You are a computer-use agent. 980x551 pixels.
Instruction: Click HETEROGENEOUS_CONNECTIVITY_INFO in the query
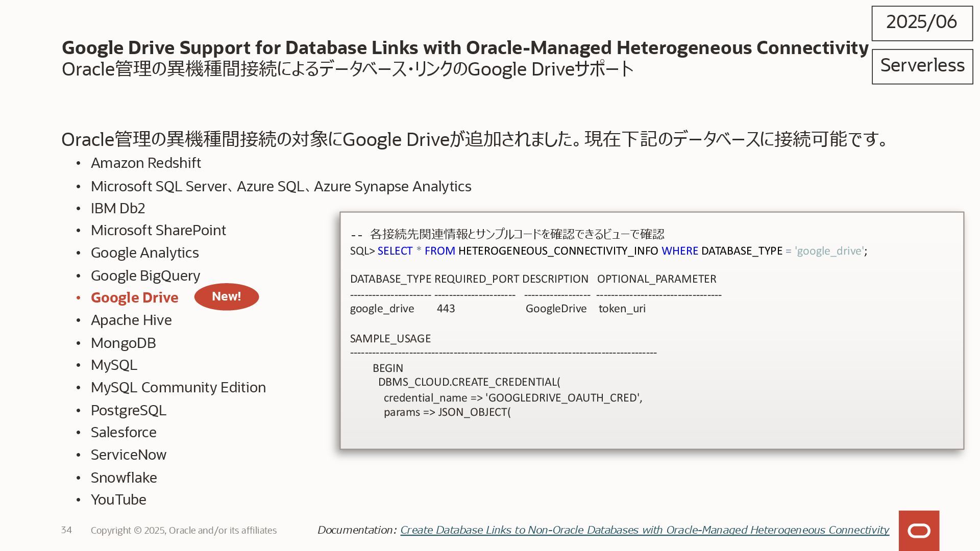click(558, 251)
